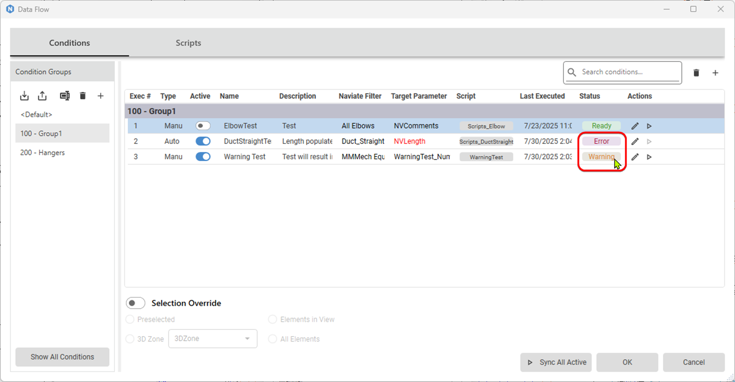The width and height of the screenshot is (735, 382).
Task: Click the OK button
Action: click(x=627, y=362)
